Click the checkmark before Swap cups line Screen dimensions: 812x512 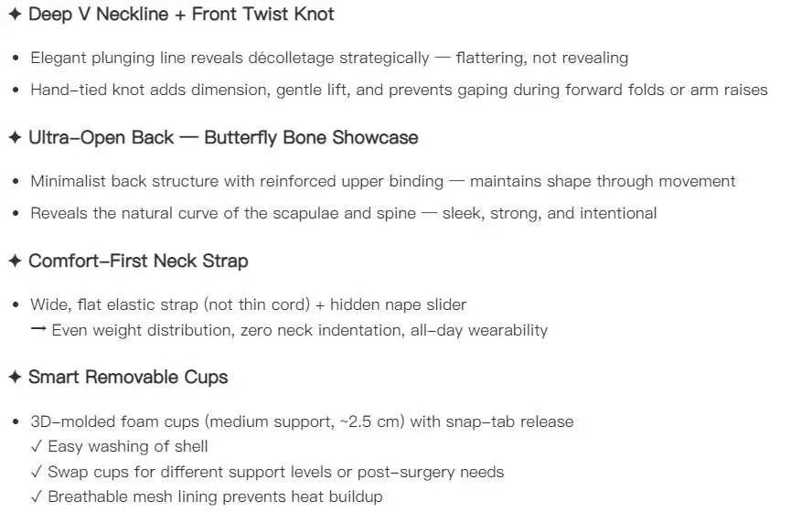(x=37, y=472)
